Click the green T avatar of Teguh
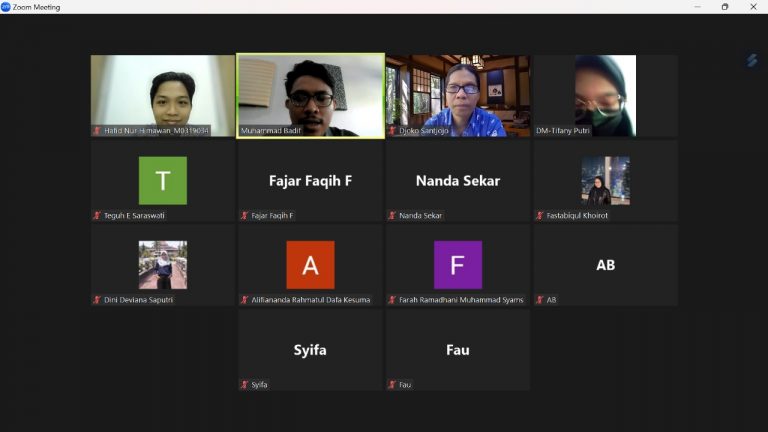This screenshot has height=432, width=768. 163,180
